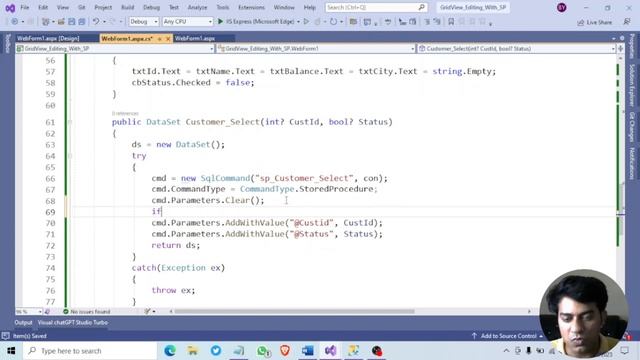
Task: Start IIS Express with green play icon
Action: (220, 22)
